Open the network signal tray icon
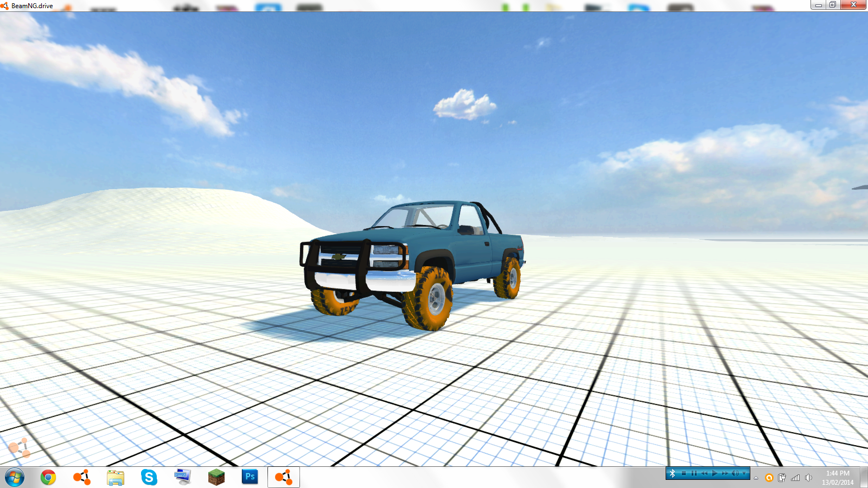The height and width of the screenshot is (488, 868). (795, 478)
